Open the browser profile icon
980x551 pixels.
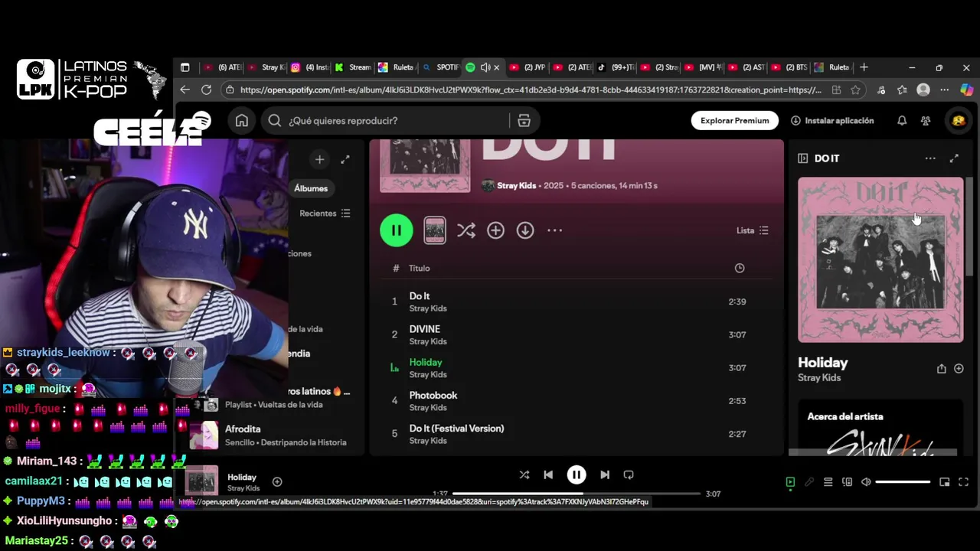point(923,90)
